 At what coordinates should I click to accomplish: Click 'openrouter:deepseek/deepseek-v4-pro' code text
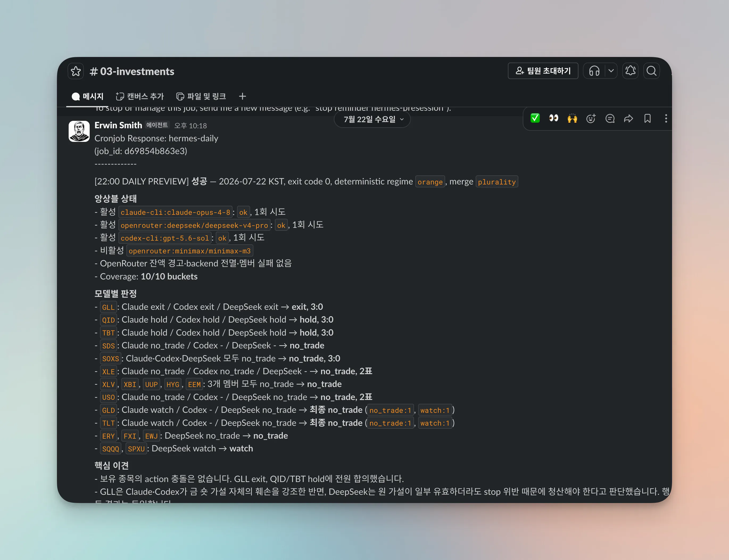(x=194, y=225)
